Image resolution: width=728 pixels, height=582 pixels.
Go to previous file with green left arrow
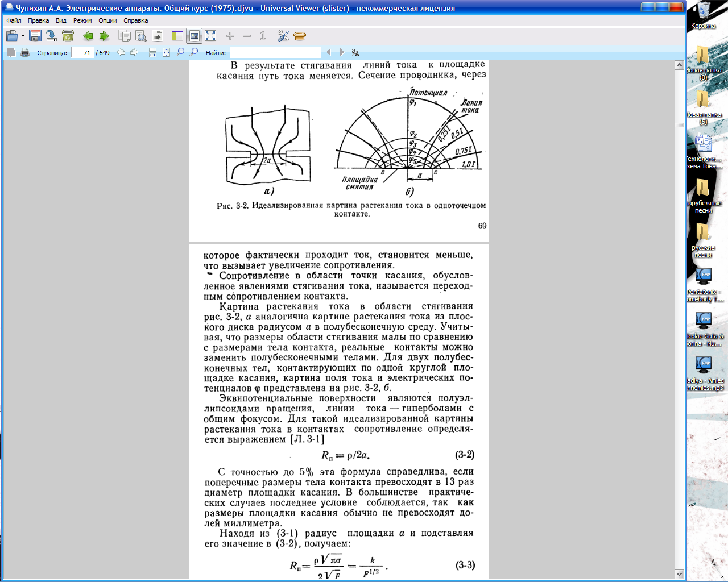click(x=88, y=36)
